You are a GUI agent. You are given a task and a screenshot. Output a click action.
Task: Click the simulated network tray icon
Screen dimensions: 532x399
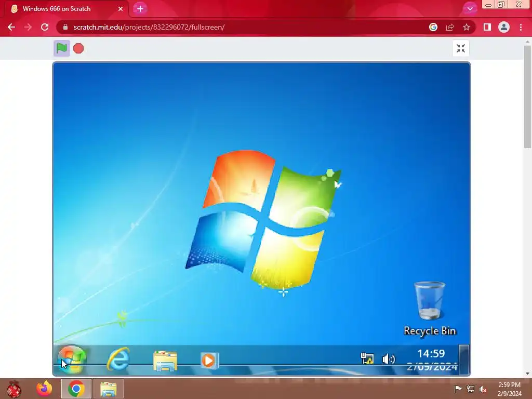click(367, 358)
